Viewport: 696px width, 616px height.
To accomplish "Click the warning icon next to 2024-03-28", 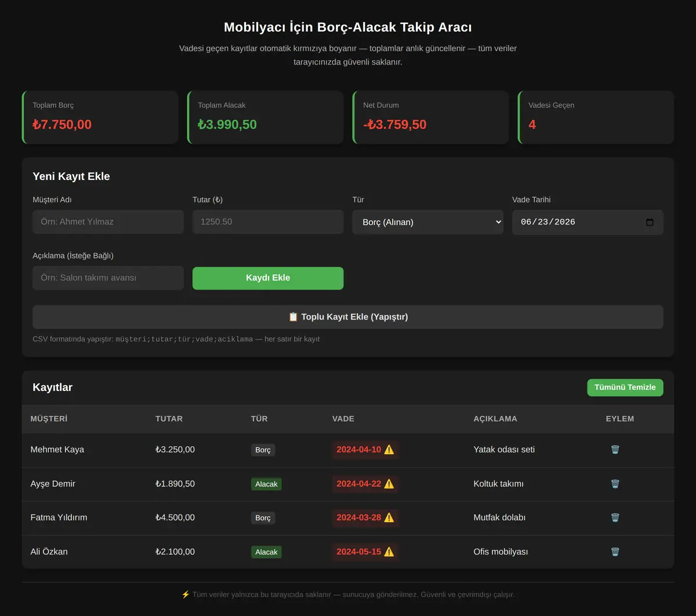I will [389, 517].
